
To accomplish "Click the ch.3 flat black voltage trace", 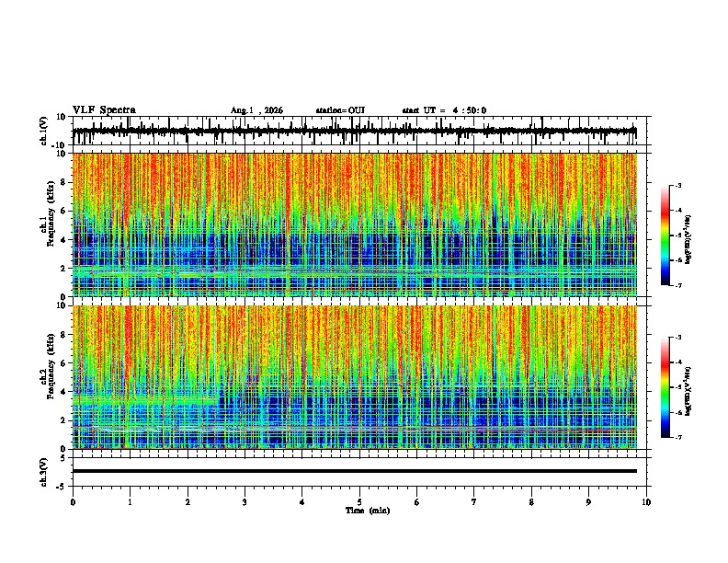I will [x=355, y=471].
